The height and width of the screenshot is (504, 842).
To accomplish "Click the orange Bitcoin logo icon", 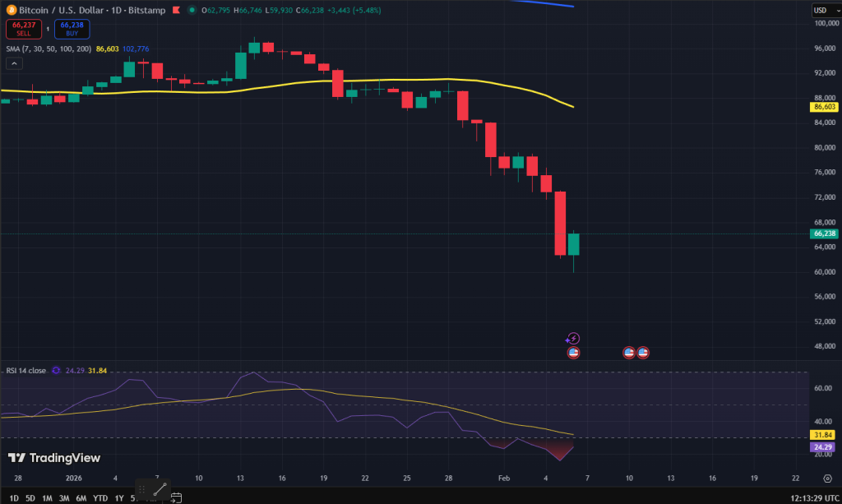I will (x=11, y=10).
